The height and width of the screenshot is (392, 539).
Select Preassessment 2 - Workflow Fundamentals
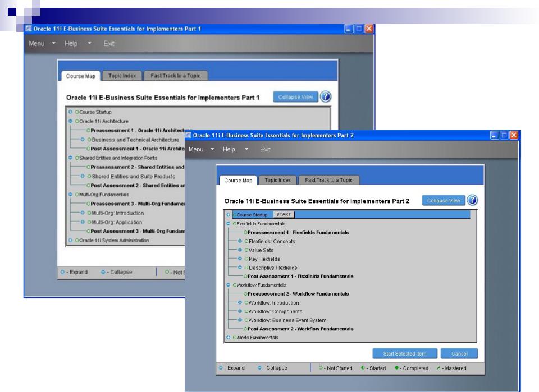point(298,293)
